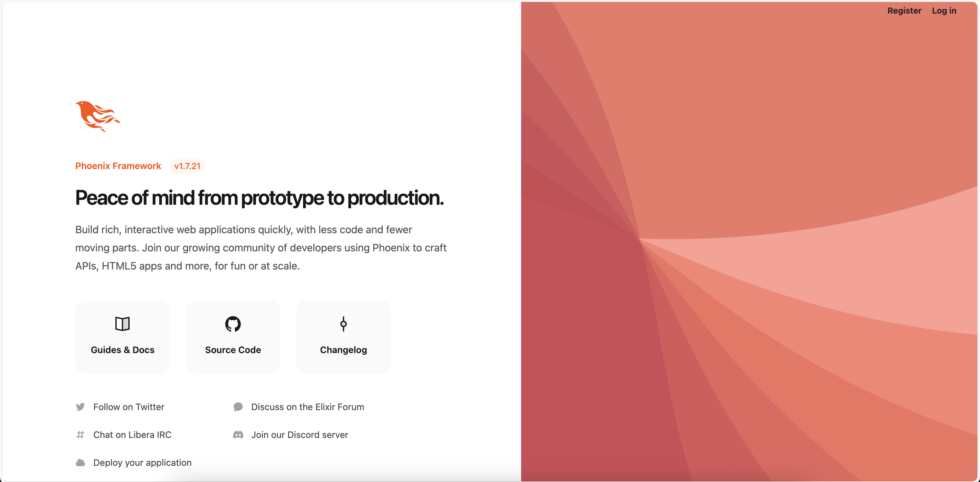
Task: Click the v1.7.21 version badge
Action: click(x=187, y=166)
